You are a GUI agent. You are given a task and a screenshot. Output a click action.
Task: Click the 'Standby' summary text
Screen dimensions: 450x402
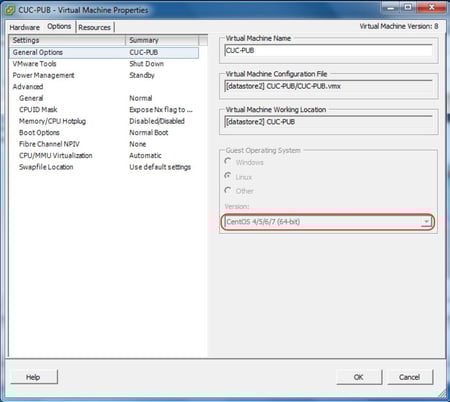coord(142,75)
